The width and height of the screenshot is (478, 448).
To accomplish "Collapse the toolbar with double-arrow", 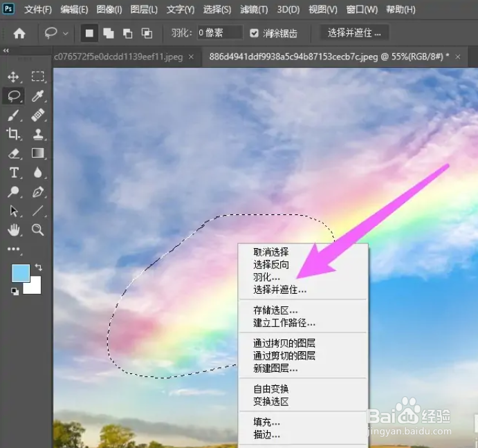I will (6, 50).
